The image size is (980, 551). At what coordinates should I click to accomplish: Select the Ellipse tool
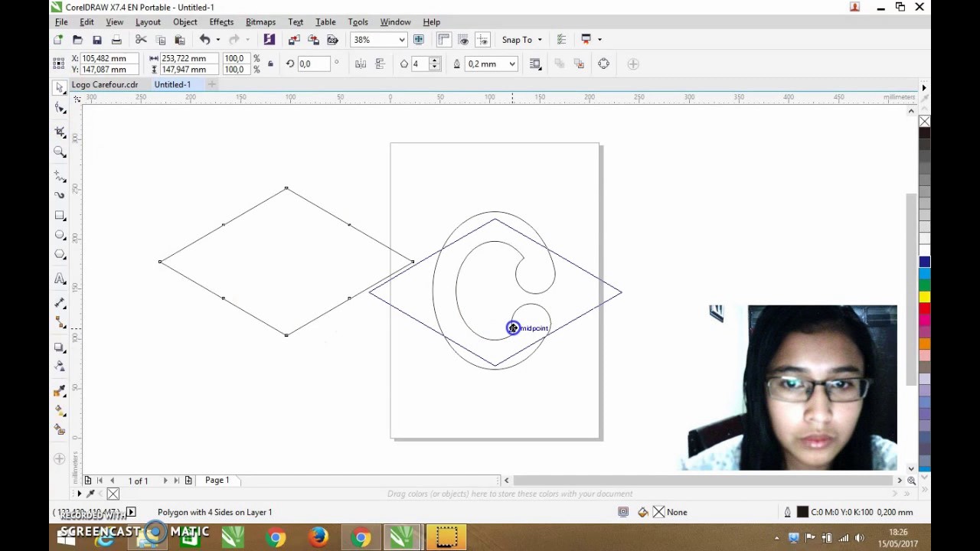point(60,235)
